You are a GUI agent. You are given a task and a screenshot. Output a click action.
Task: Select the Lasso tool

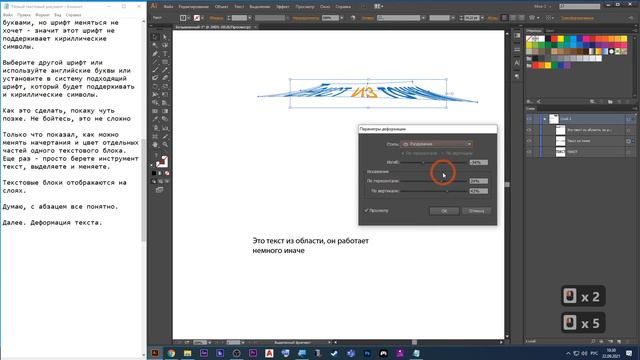(165, 45)
